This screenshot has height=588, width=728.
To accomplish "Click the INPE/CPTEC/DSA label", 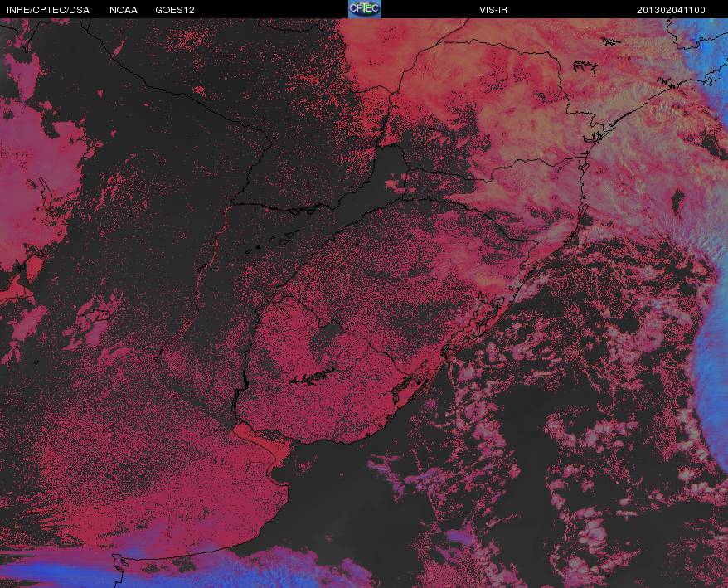I will 48,10.
